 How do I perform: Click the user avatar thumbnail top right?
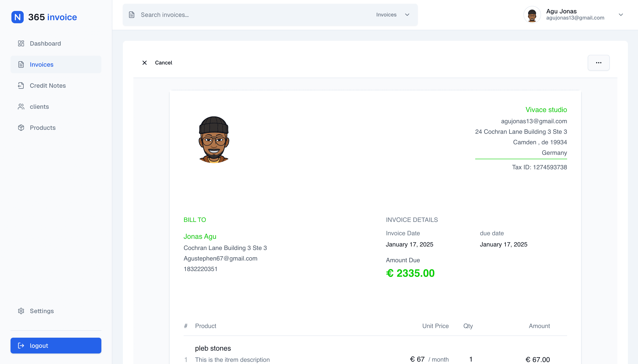pos(532,14)
